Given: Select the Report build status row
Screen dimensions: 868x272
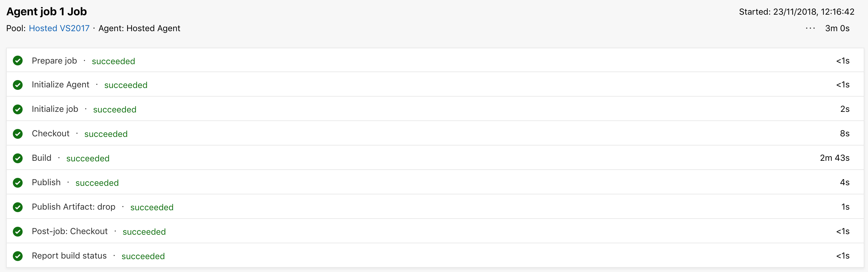Looking at the screenshot, I should click(69, 256).
